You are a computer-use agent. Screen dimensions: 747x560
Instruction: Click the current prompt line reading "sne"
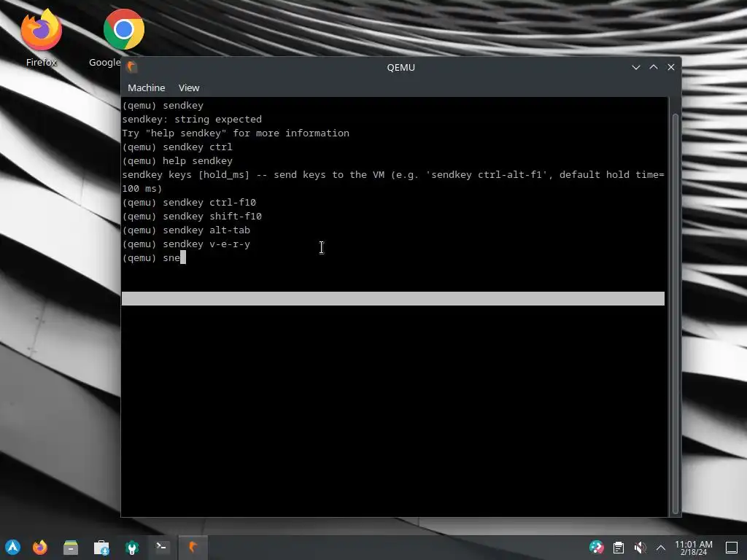click(x=154, y=257)
